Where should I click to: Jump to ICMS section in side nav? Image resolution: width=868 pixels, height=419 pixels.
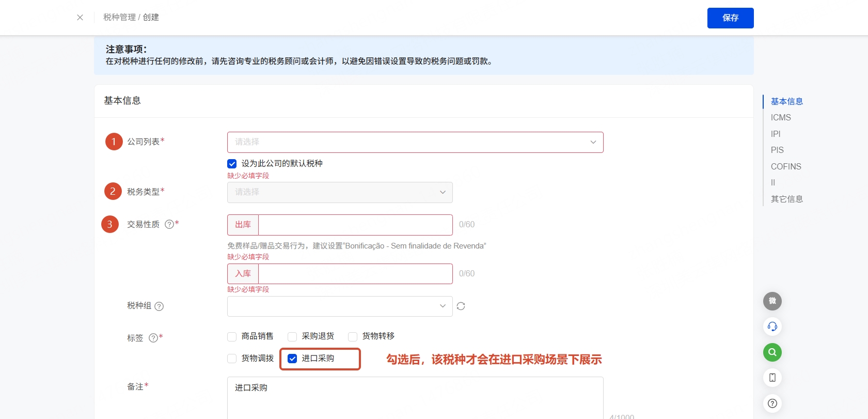[781, 118]
